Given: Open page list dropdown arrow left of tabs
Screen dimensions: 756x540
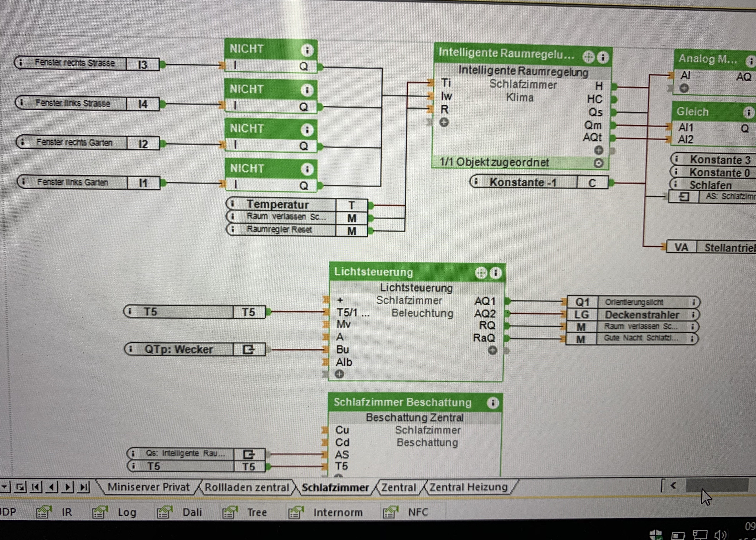Looking at the screenshot, I should (x=4, y=487).
